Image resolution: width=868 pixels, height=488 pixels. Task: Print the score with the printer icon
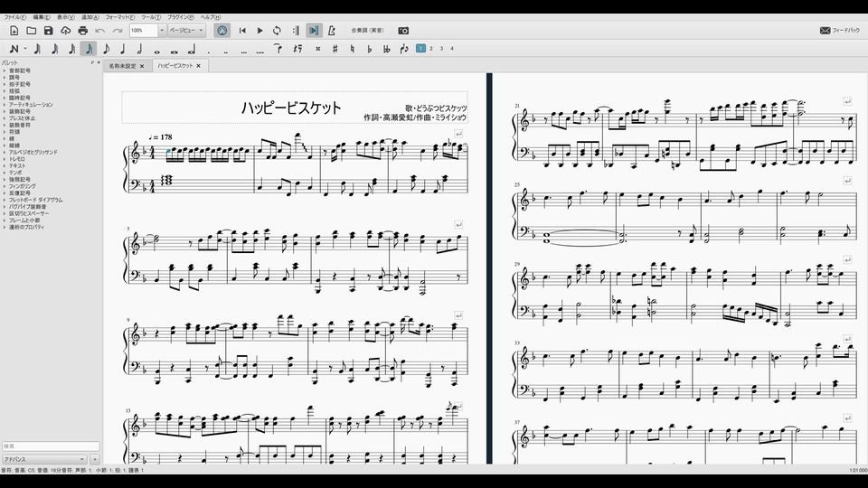(x=83, y=31)
